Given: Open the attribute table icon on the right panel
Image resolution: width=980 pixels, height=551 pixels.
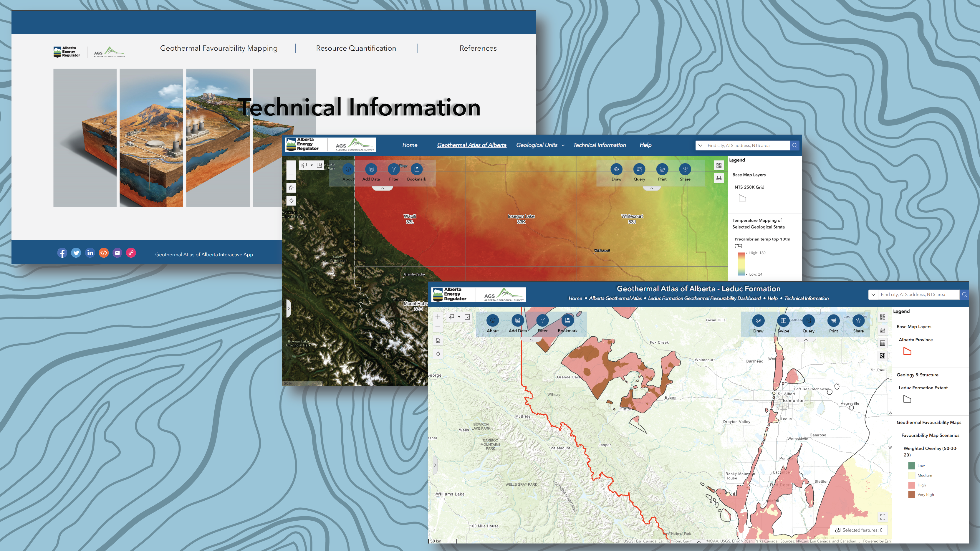Looking at the screenshot, I should pos(883,343).
